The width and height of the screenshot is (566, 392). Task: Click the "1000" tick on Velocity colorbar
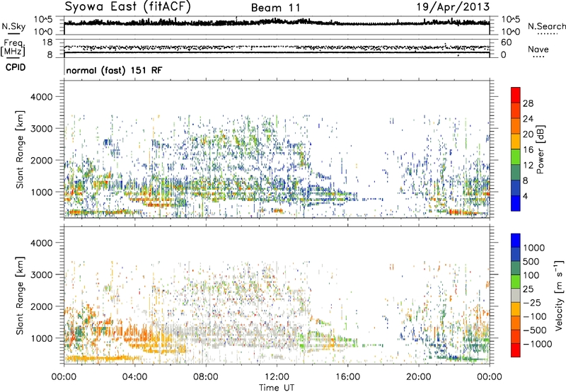[534, 248]
